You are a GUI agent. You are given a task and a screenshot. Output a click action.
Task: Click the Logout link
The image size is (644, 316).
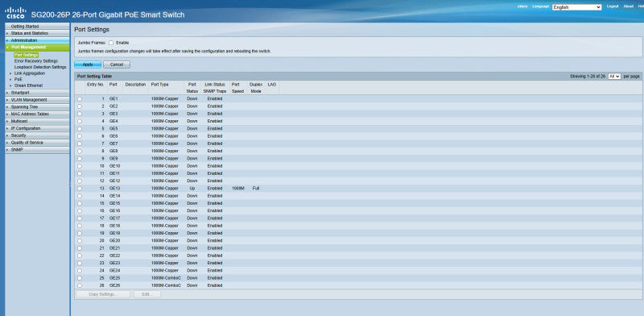tap(613, 6)
